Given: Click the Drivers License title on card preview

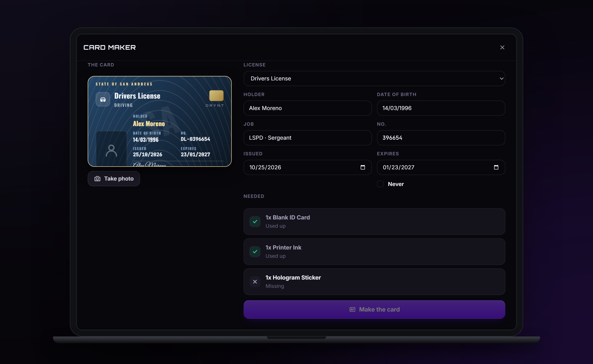Looking at the screenshot, I should [137, 96].
